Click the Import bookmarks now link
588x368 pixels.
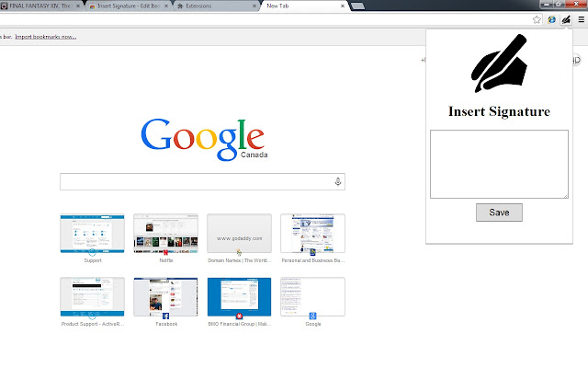coord(46,37)
